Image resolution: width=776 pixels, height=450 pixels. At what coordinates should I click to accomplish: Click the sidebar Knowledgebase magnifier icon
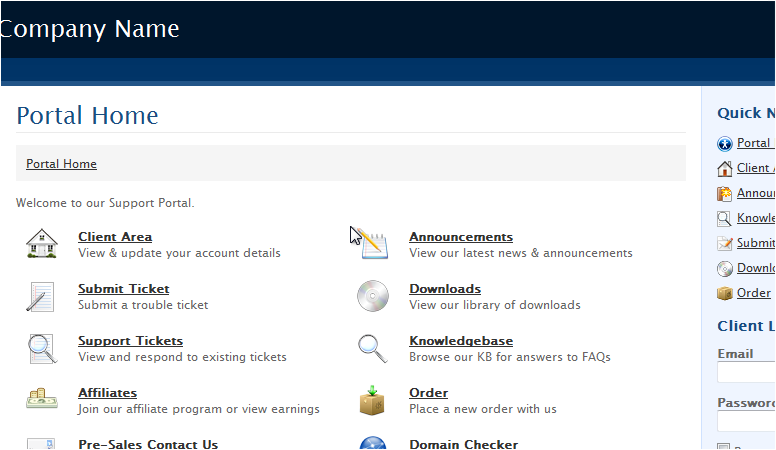pyautogui.click(x=725, y=219)
